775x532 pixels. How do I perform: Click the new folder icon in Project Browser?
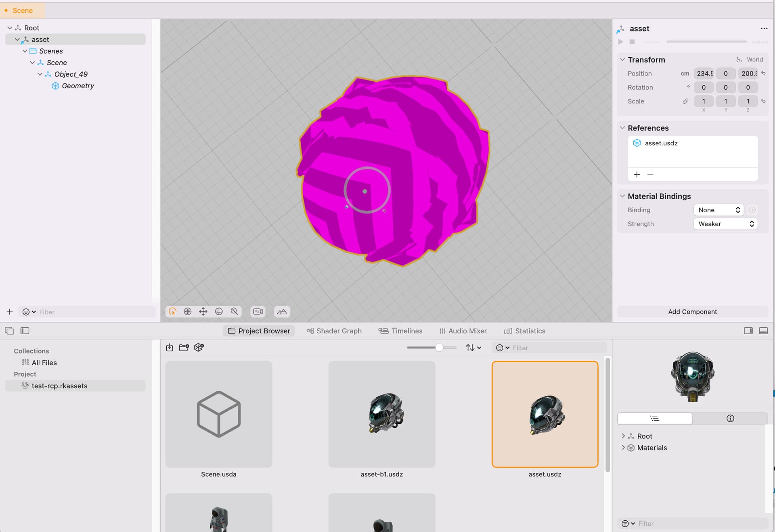coord(184,348)
